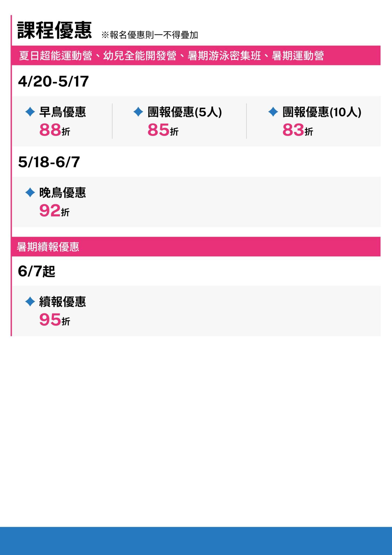Screen dimensions: 392x555
Task: Click the 95折 renewal discount value
Action: coord(55,320)
